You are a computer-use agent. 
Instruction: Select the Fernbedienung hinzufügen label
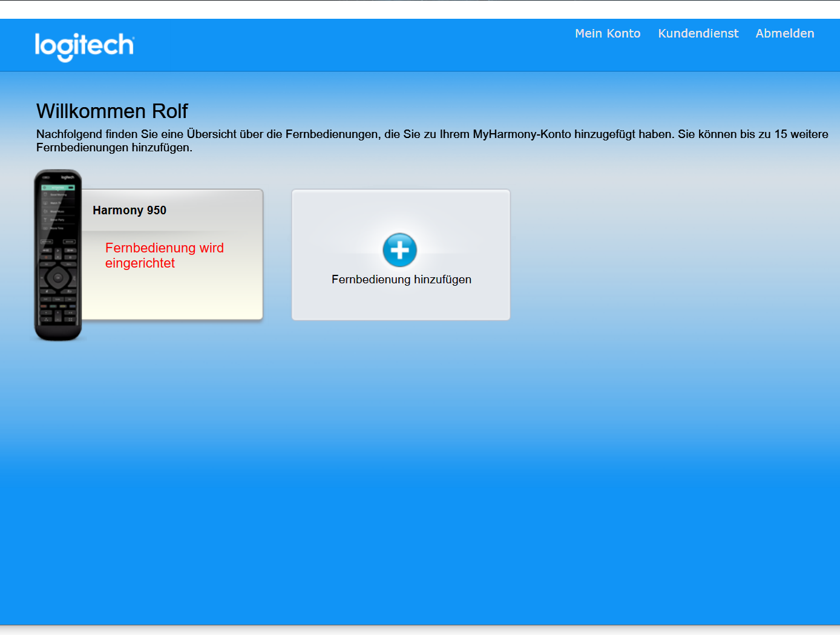pos(401,280)
